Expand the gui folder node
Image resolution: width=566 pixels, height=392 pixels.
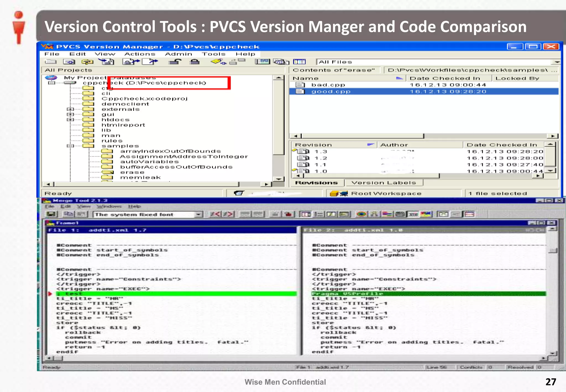pos(70,114)
